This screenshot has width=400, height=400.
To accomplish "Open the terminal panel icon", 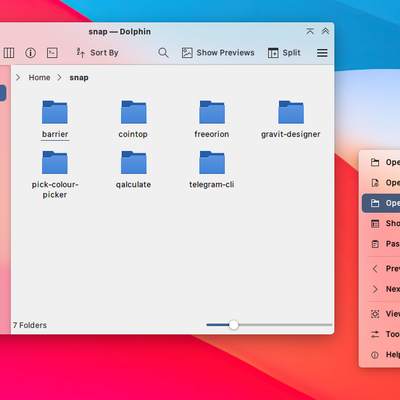I will click(52, 53).
